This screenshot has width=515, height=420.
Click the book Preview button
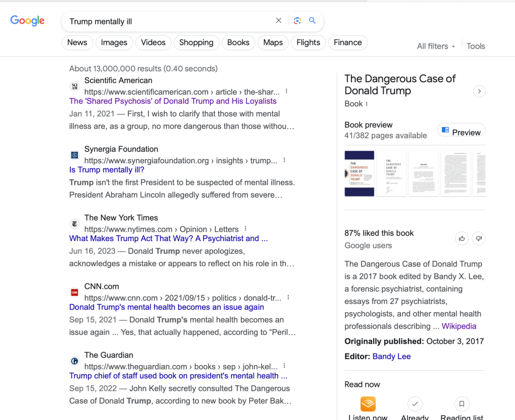[461, 132]
